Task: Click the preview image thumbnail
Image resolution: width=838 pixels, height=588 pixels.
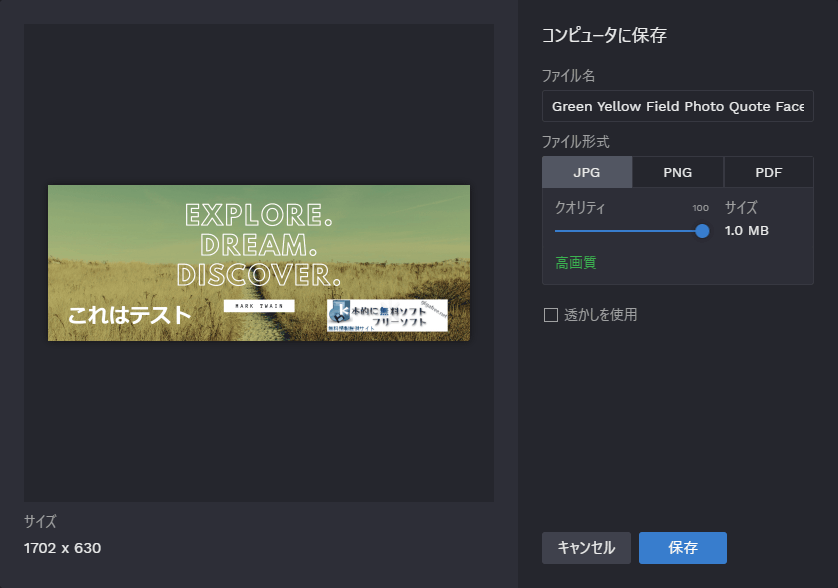Action: (x=259, y=263)
